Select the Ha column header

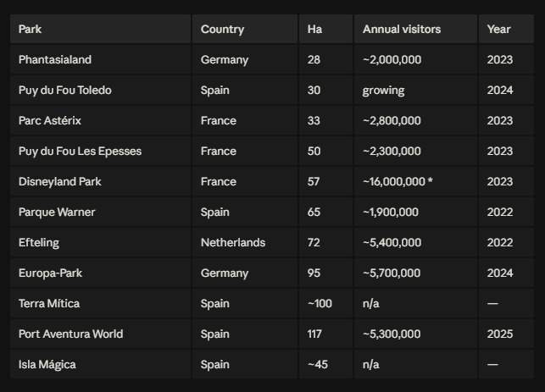point(325,29)
